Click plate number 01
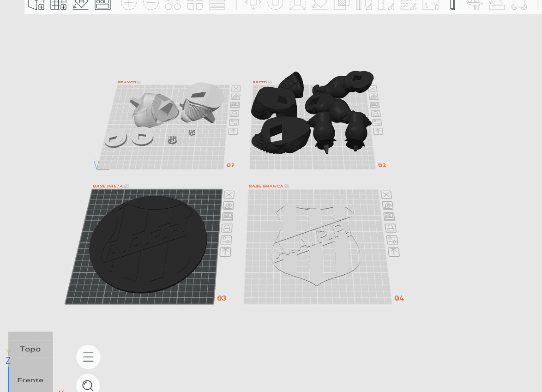The height and width of the screenshot is (392, 542). 230,165
